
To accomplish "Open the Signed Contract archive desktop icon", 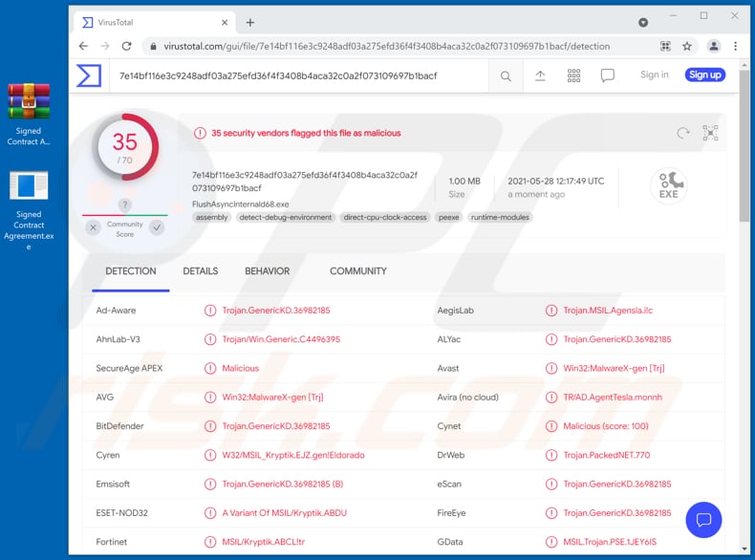I will pos(29,114).
